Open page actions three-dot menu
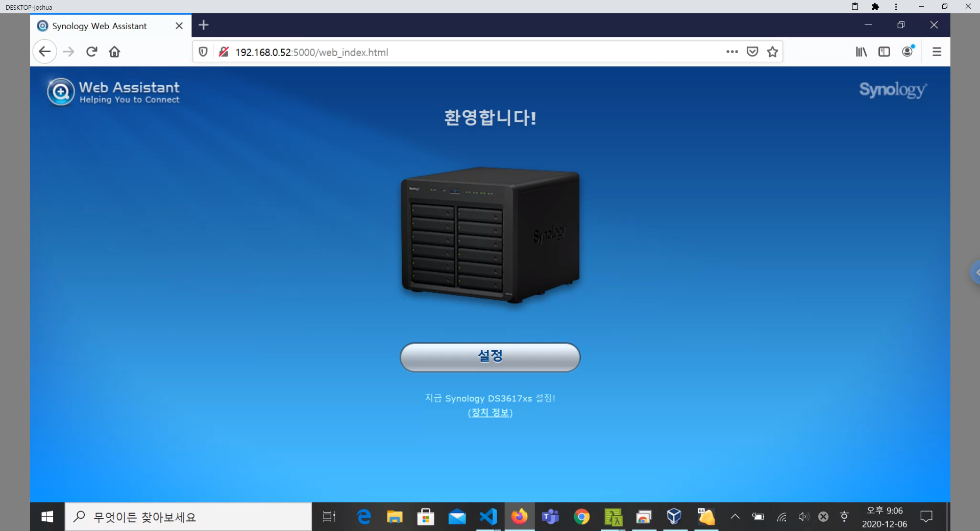The width and height of the screenshot is (980, 531). tap(732, 52)
